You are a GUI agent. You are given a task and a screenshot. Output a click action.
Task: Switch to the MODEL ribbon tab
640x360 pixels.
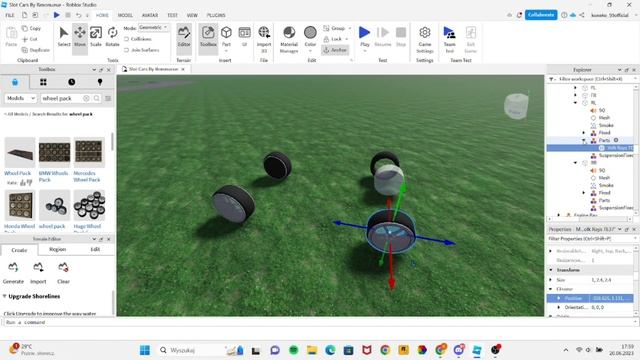click(125, 15)
